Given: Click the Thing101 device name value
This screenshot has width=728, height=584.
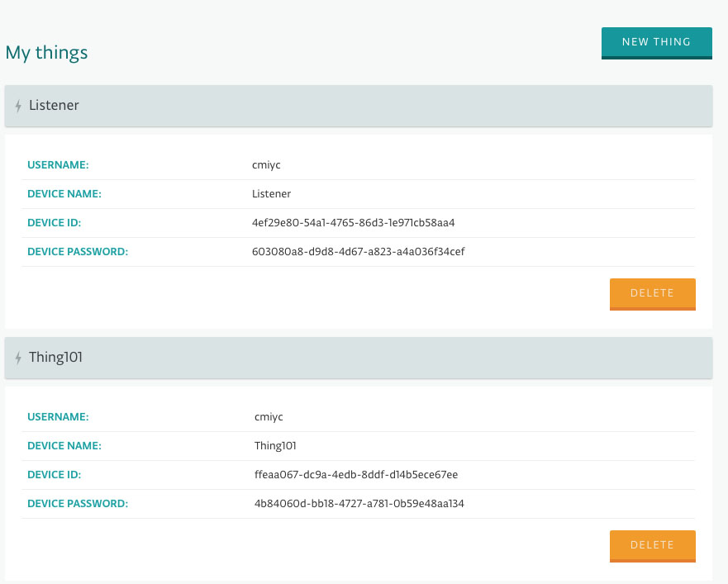Looking at the screenshot, I should [x=275, y=446].
